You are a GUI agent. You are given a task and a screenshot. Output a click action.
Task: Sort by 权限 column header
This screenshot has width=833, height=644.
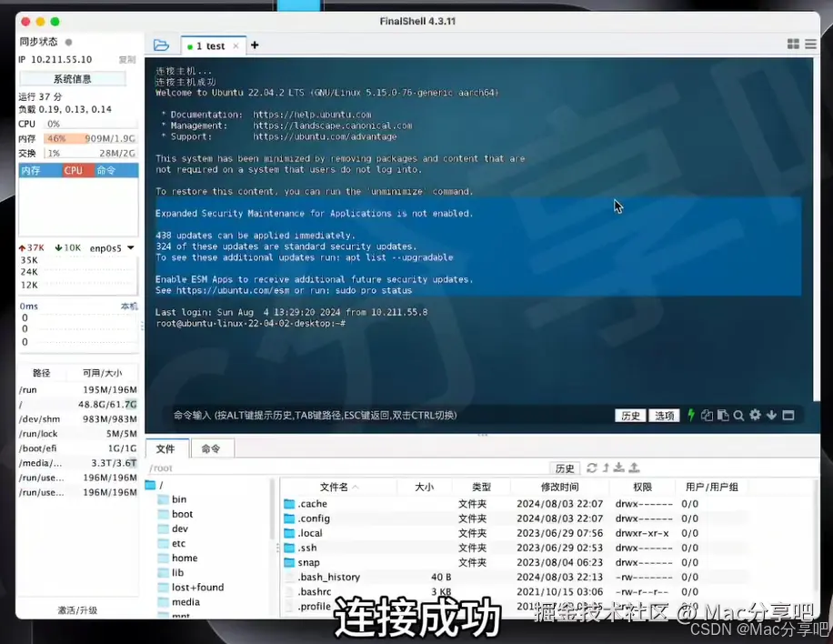[x=642, y=487]
